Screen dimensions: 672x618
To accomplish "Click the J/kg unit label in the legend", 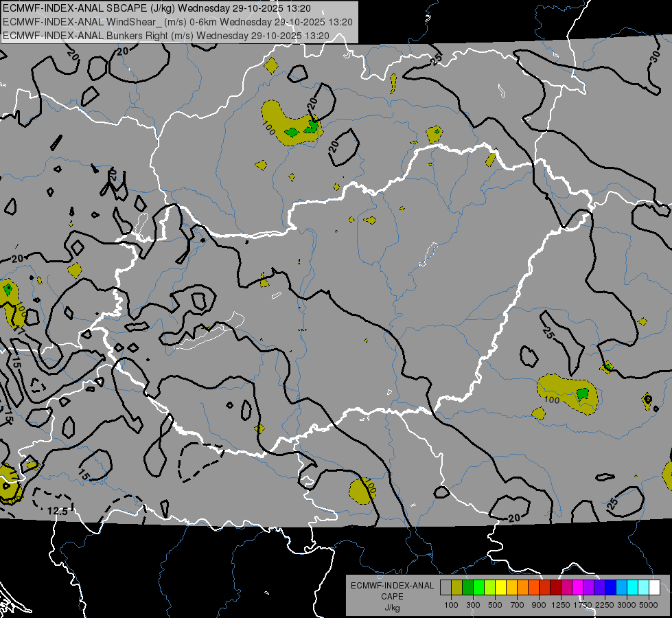I will [392, 608].
